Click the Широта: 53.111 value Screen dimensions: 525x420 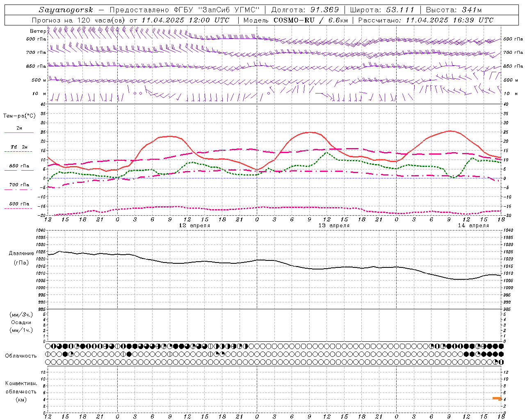click(382, 10)
